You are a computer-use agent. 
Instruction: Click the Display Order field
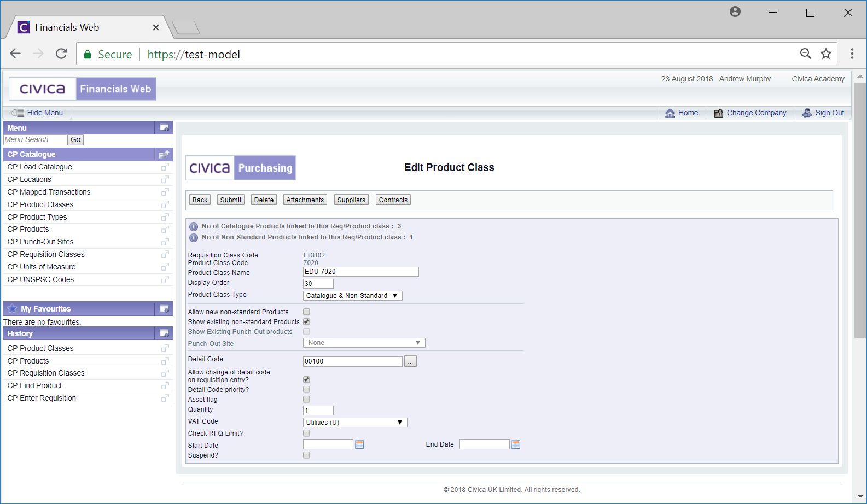coord(318,284)
